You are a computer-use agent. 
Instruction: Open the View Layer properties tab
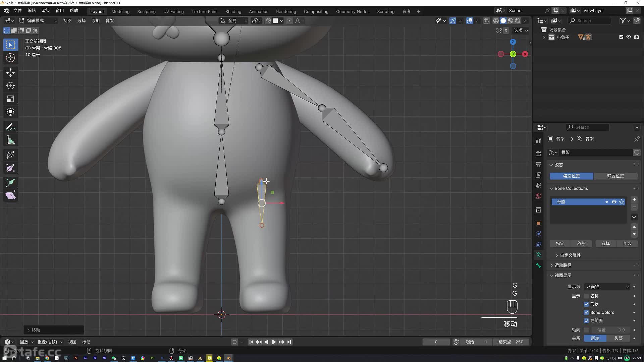point(539,175)
